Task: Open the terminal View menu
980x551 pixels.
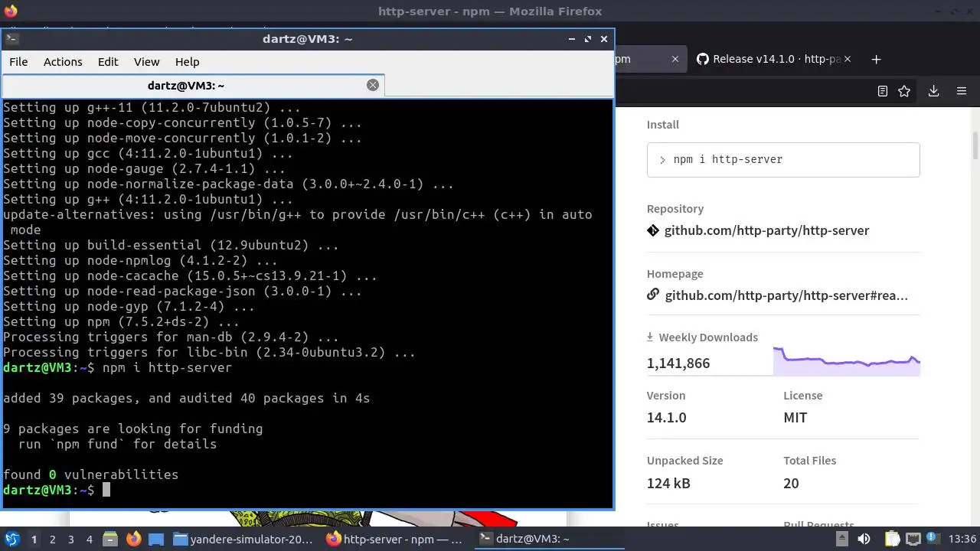Action: 146,62
